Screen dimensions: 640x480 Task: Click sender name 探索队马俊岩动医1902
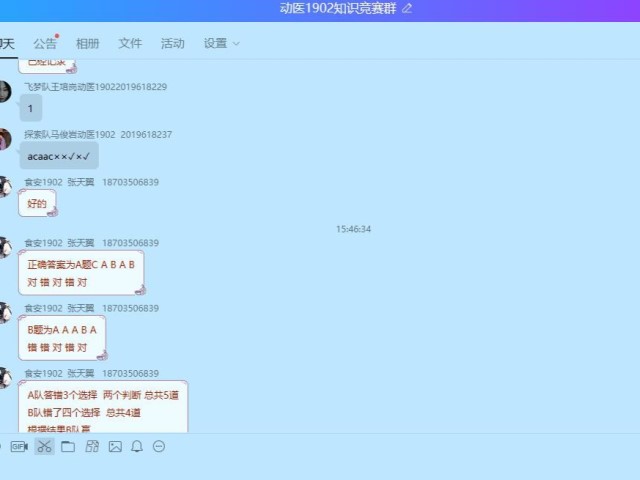coord(98,135)
